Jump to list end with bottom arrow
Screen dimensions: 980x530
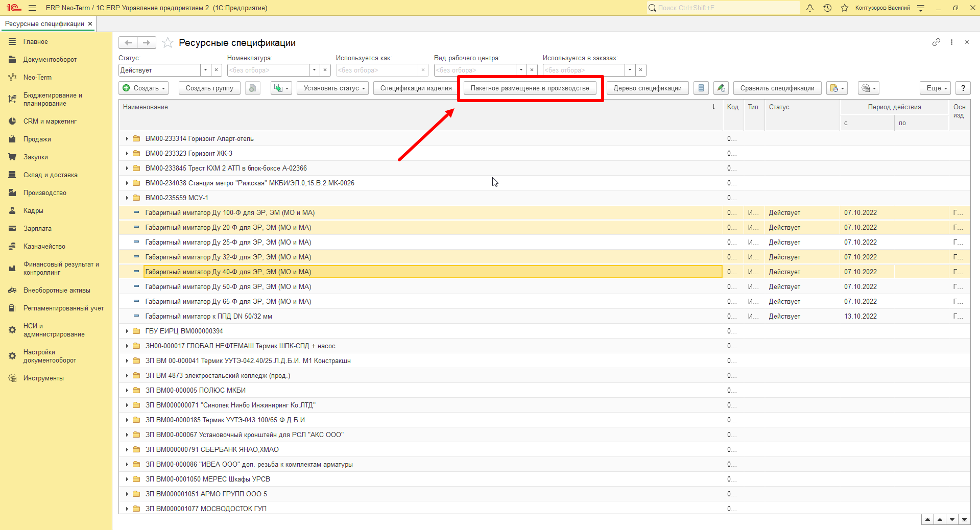tap(965, 520)
